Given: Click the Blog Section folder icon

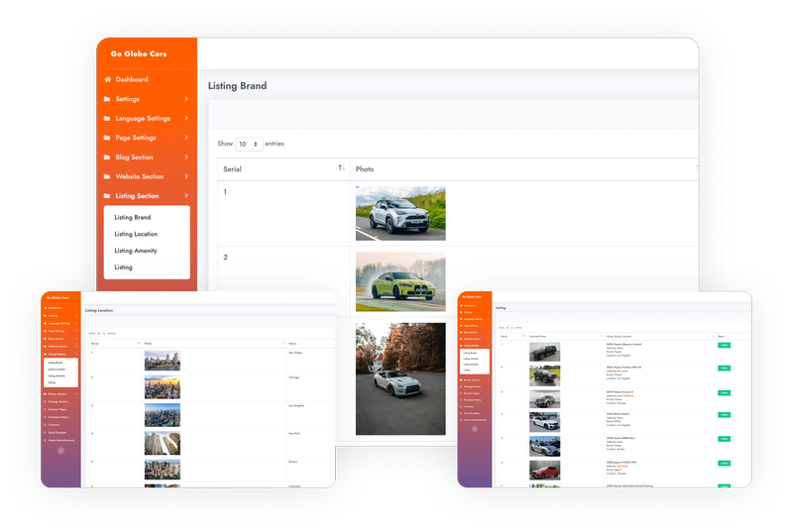Looking at the screenshot, I should click(x=107, y=158).
